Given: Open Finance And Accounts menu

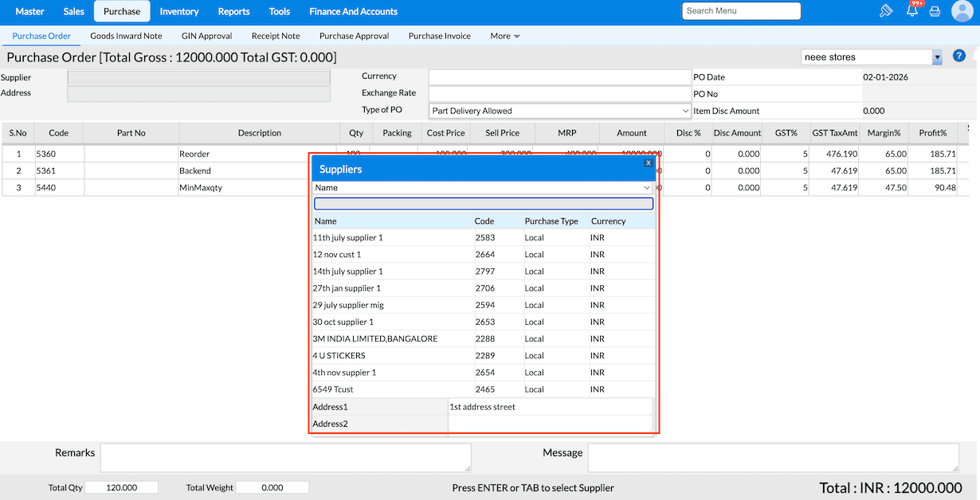Looking at the screenshot, I should (353, 11).
